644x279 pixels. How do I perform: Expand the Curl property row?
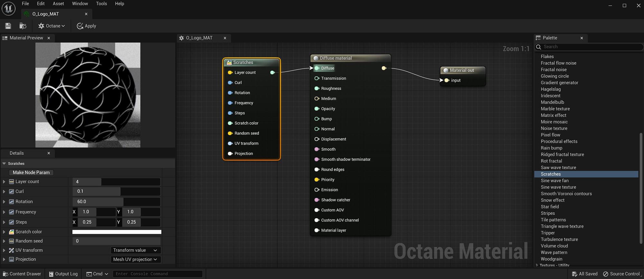(x=4, y=191)
